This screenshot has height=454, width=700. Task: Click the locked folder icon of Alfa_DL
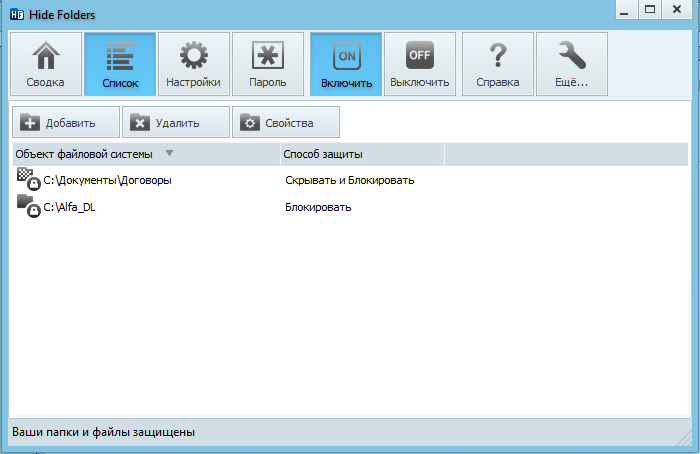(29, 206)
